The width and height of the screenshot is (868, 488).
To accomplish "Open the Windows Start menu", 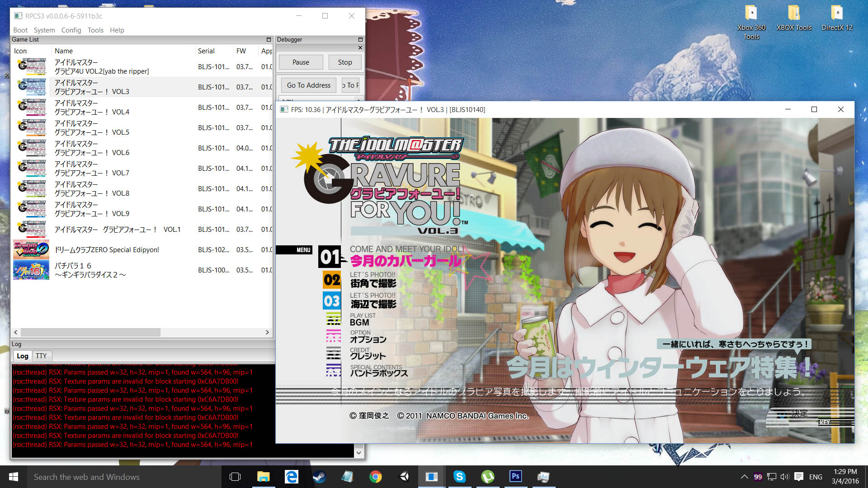I will click(14, 477).
